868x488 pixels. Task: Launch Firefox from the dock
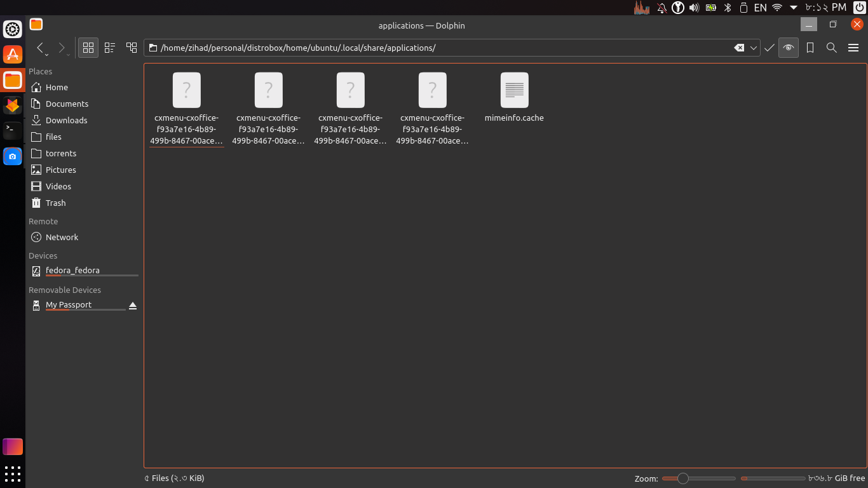13,105
